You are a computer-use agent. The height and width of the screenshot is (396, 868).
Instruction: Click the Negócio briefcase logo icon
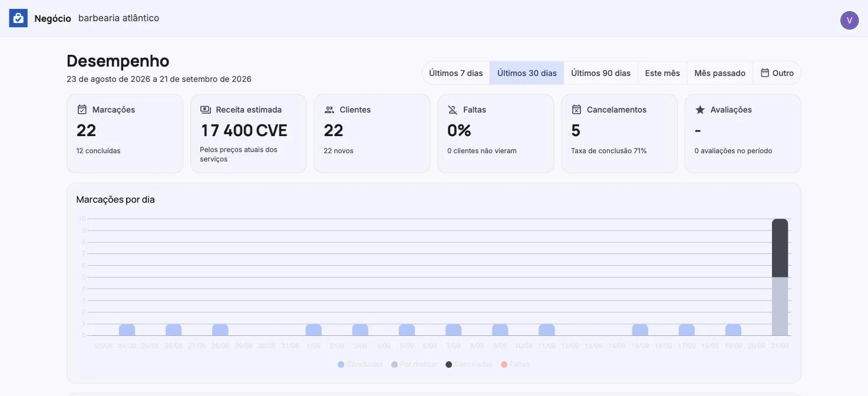pos(18,18)
